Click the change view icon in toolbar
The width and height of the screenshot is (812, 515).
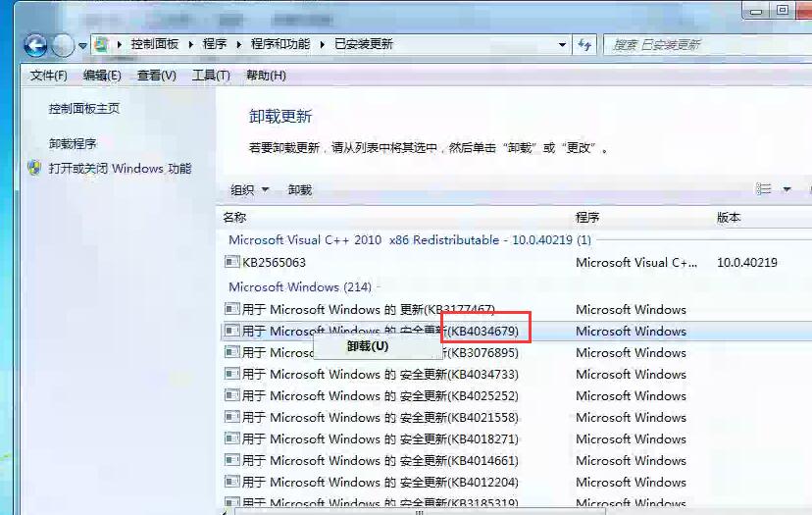pyautogui.click(x=763, y=189)
